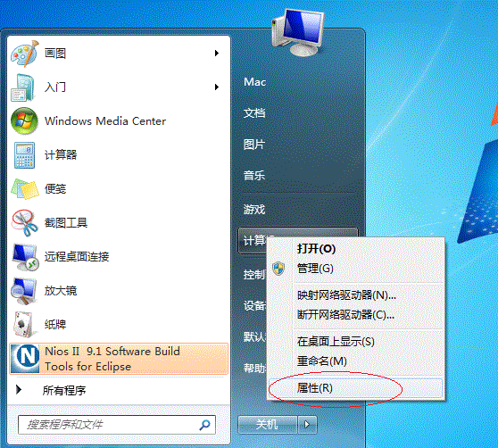Open the shutdown options arrow next to 关机
This screenshot has height=448, width=498.
click(x=307, y=425)
